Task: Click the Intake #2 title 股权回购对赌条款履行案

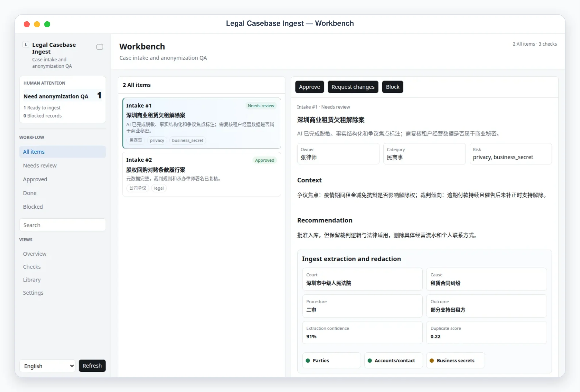Action: (x=156, y=170)
